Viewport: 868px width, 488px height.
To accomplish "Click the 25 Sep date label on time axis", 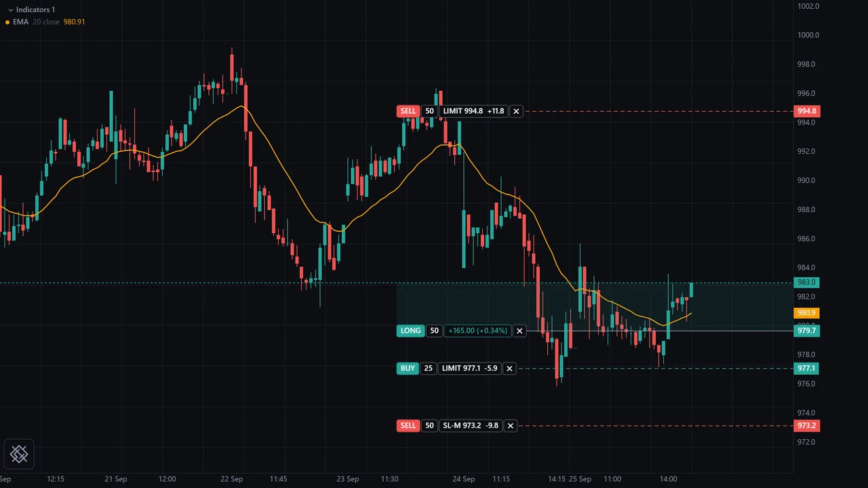I will (580, 479).
